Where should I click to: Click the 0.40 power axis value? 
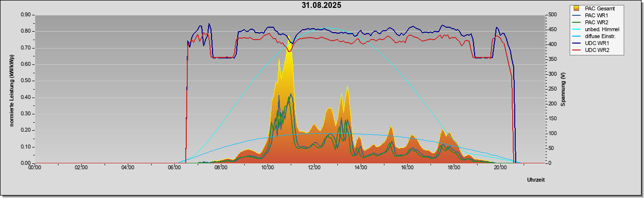click(26, 98)
